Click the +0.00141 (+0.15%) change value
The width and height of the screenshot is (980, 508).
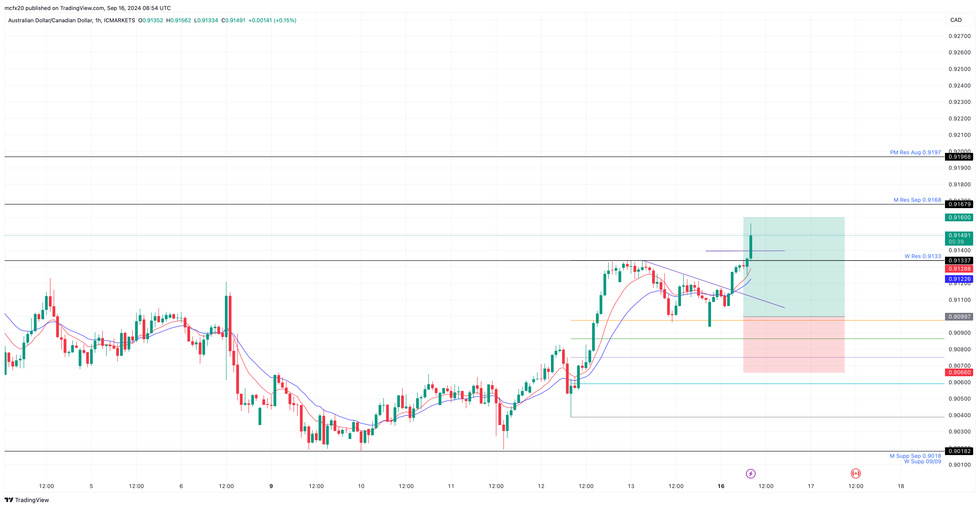[x=272, y=20]
